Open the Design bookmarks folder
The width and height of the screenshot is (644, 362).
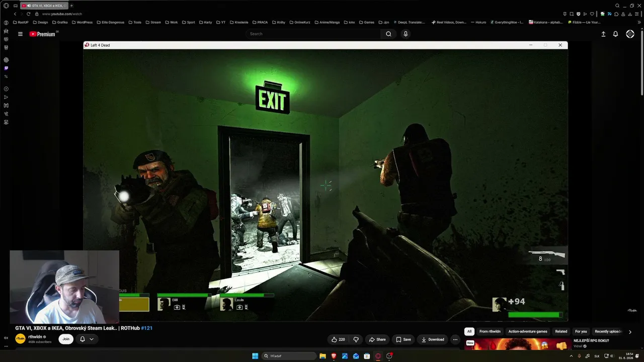[40, 22]
